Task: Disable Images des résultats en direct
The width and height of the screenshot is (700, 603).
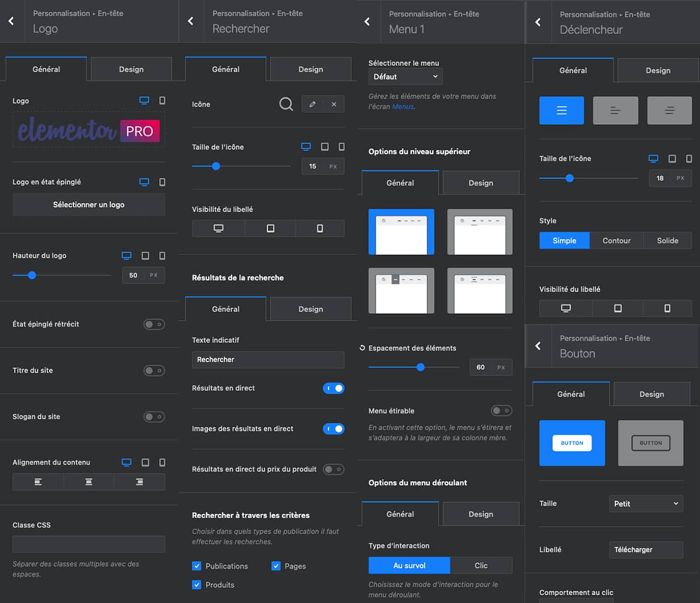Action: 334,429
